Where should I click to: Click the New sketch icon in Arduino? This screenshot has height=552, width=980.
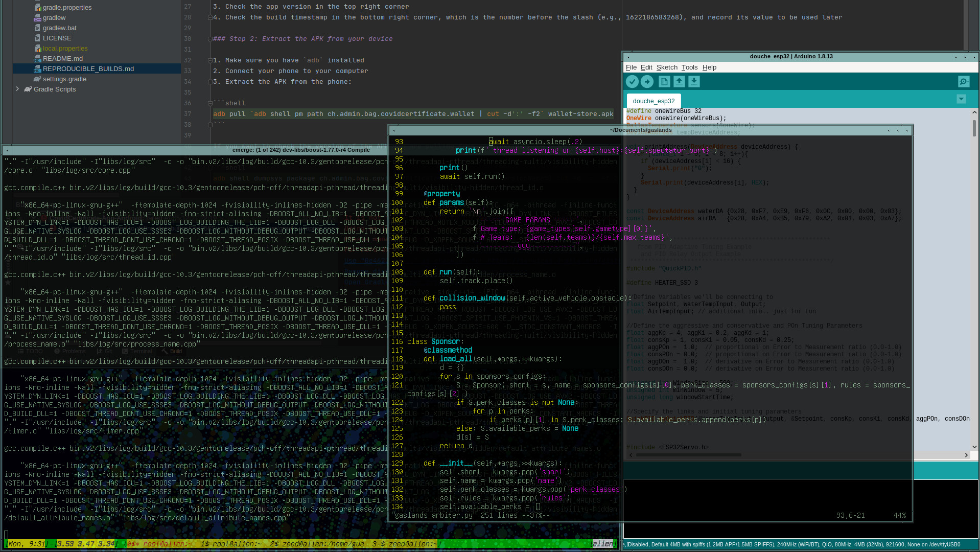pos(664,81)
